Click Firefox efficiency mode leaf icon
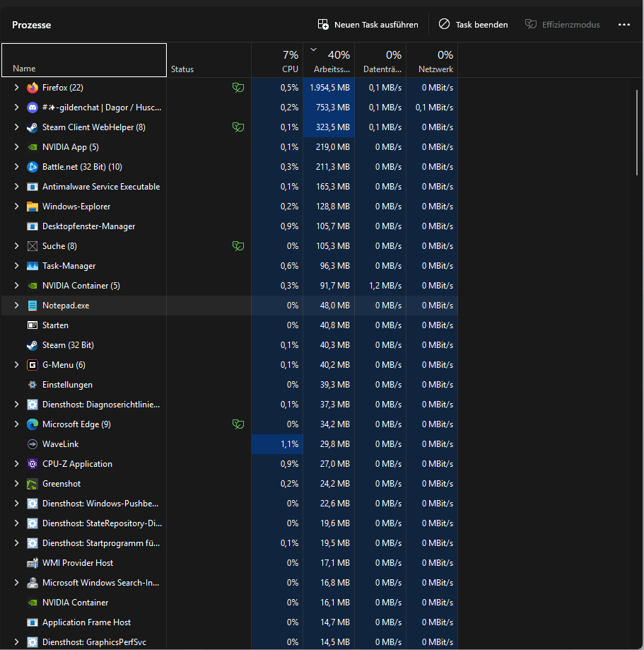Image resolution: width=644 pixels, height=650 pixels. (x=238, y=88)
